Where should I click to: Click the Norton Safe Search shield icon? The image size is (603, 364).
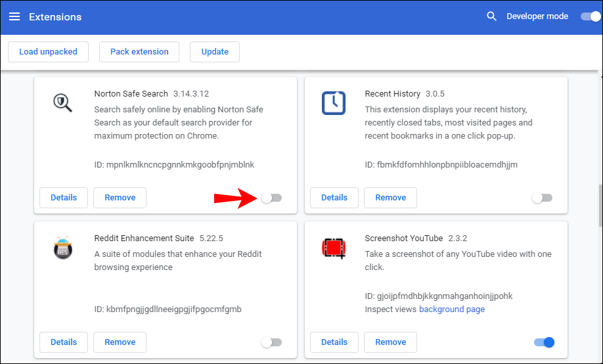62,103
